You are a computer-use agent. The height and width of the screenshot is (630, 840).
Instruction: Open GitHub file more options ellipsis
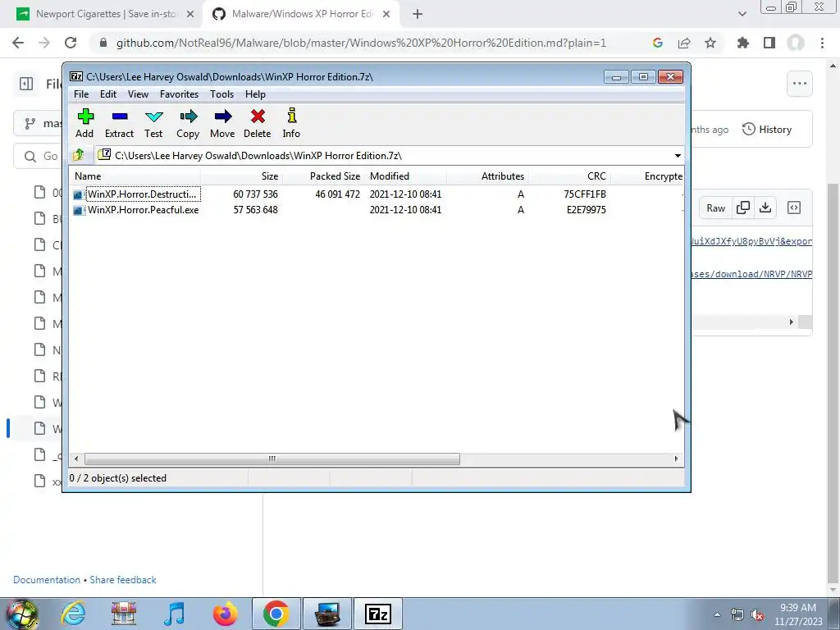[x=800, y=84]
